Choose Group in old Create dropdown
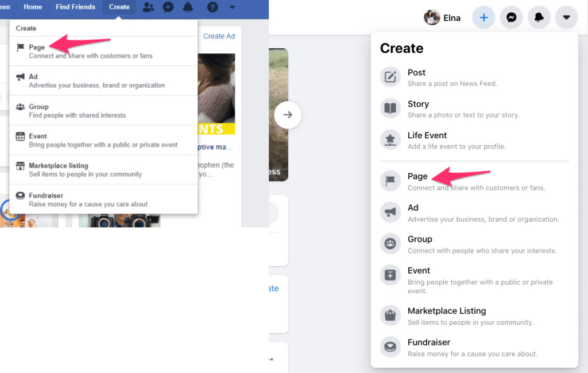The height and width of the screenshot is (373, 588). pos(103,111)
